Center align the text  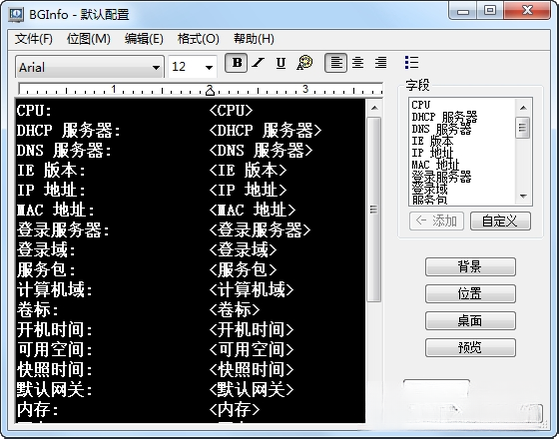pos(358,63)
